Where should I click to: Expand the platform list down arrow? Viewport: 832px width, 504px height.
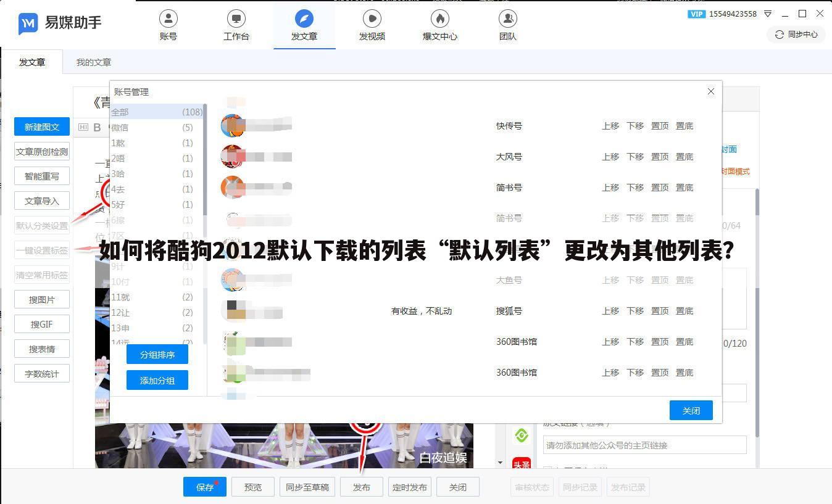pyautogui.click(x=500, y=463)
